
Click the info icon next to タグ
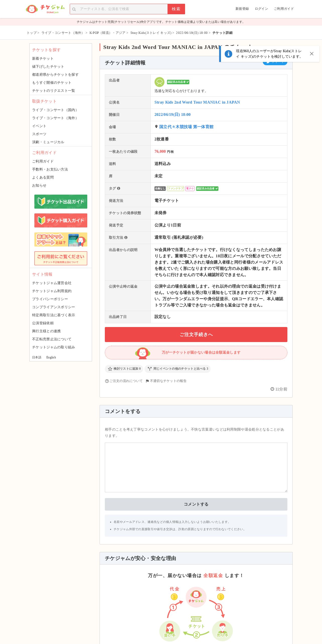[119, 188]
